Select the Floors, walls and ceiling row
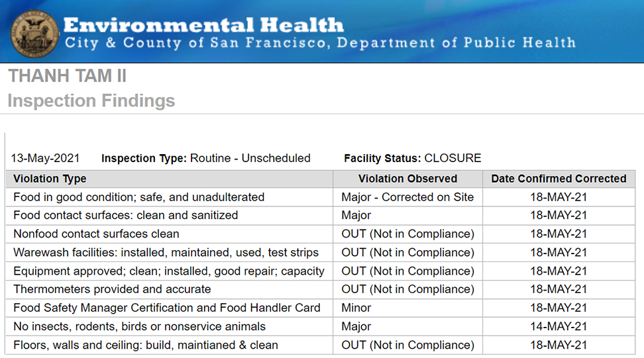The height and width of the screenshot is (358, 644). 145,345
